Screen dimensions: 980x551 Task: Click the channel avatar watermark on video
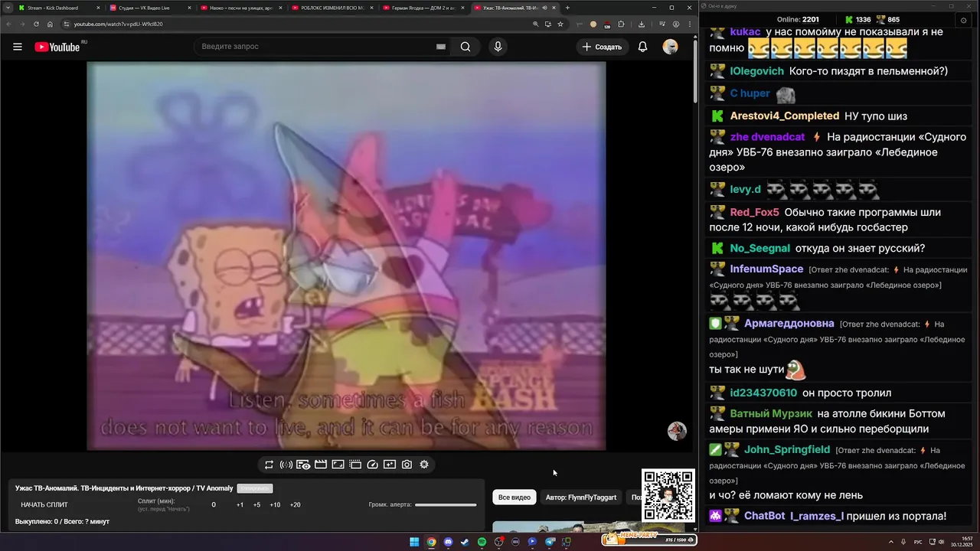(677, 431)
